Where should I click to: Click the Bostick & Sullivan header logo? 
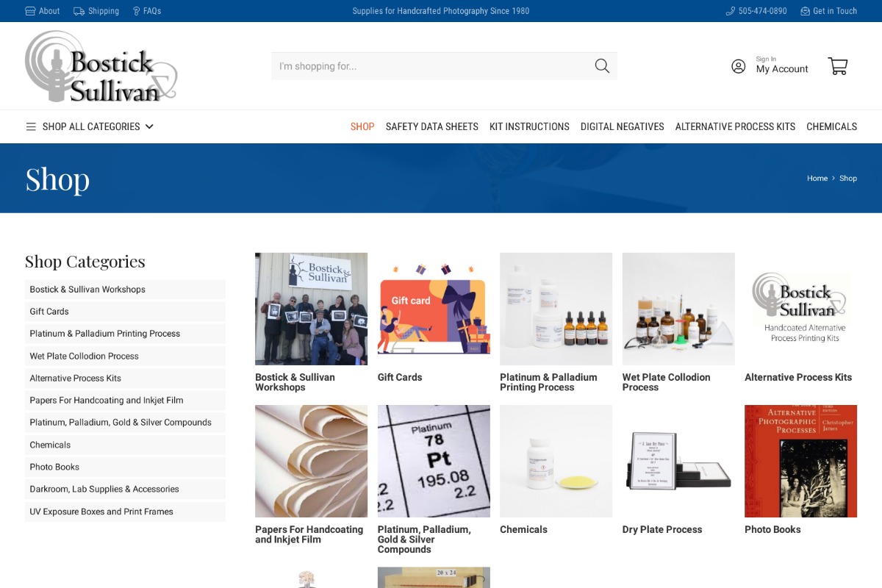click(x=101, y=66)
